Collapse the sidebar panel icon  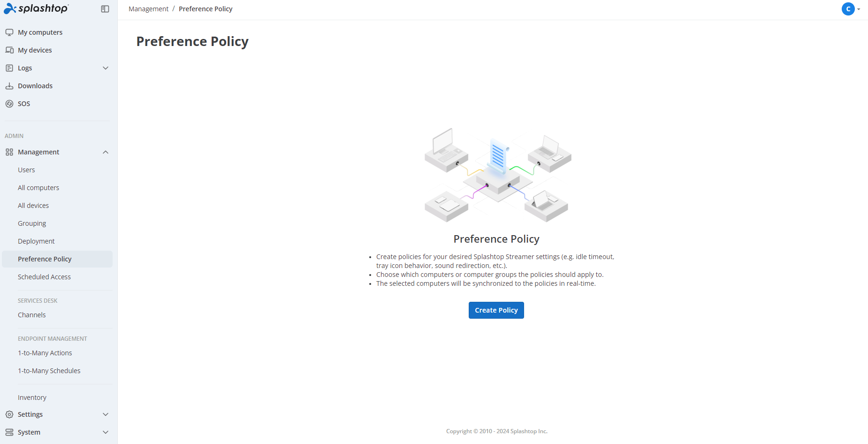105,9
